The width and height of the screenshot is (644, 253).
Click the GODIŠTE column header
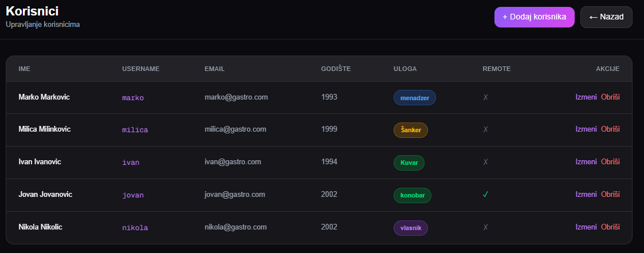point(336,69)
